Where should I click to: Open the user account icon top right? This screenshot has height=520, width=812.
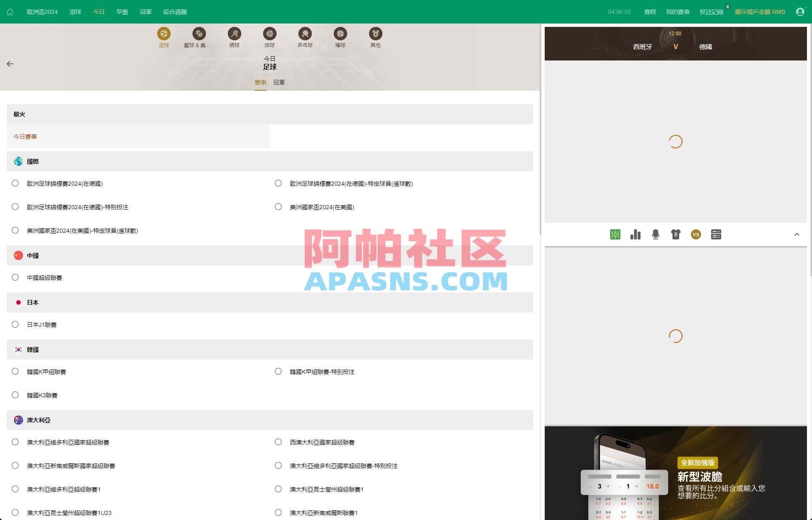(799, 12)
